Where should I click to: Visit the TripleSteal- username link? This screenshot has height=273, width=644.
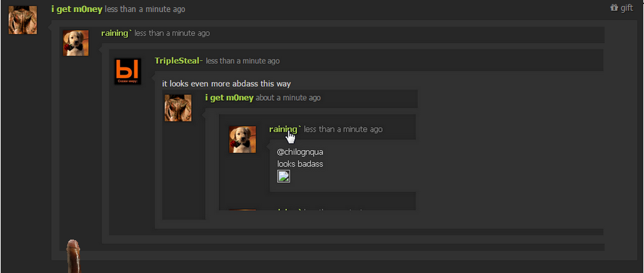click(179, 61)
